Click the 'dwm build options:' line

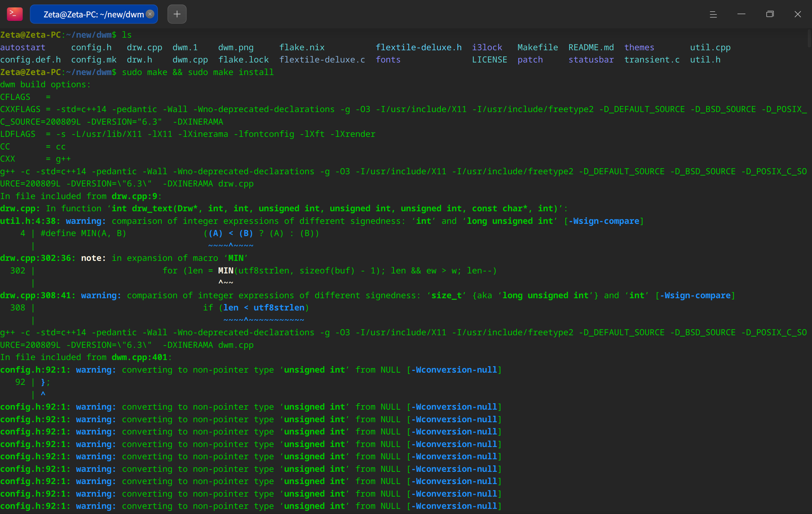point(45,84)
